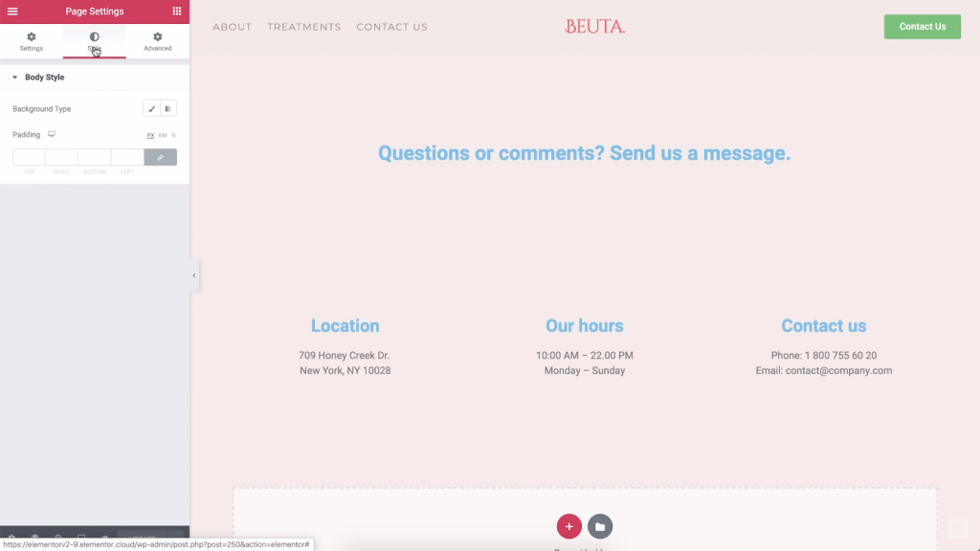980x551 pixels.
Task: Click the BEUTA site logo
Action: pos(594,27)
